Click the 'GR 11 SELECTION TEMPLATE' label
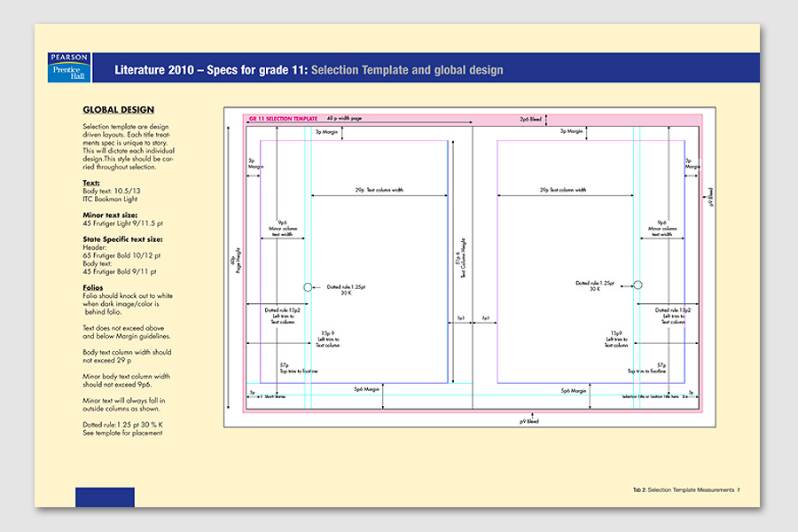This screenshot has width=798, height=532. [283, 118]
